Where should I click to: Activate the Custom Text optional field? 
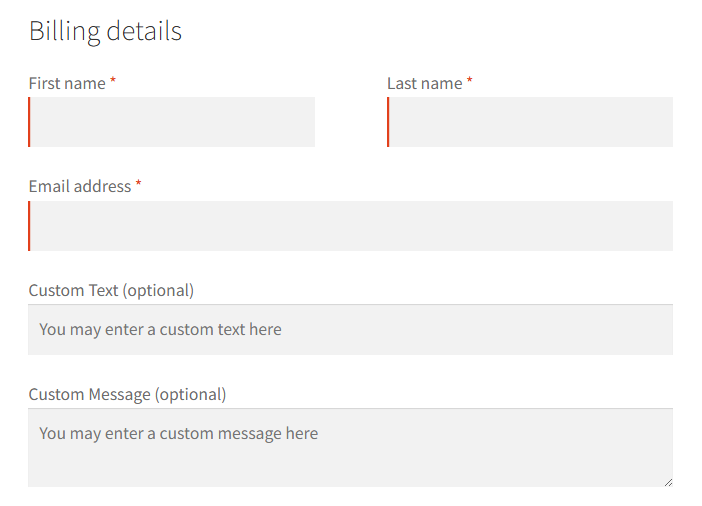[x=351, y=330]
